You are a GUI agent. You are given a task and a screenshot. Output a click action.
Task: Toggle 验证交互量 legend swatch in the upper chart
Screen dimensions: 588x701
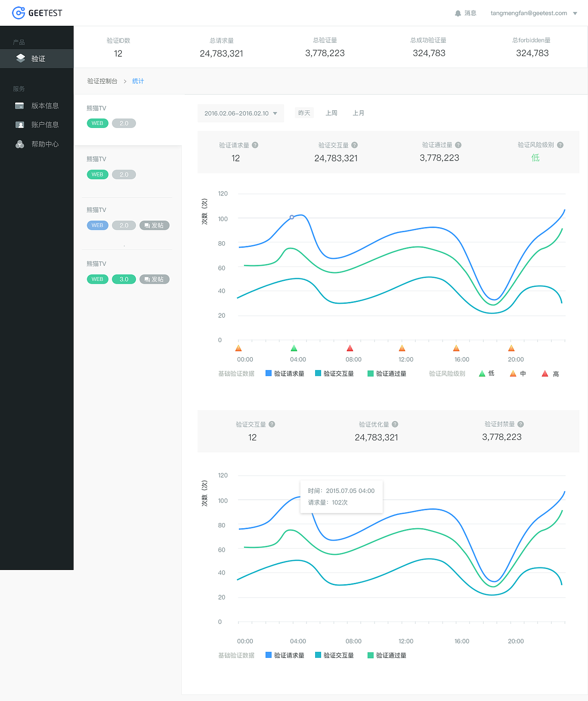pos(318,373)
